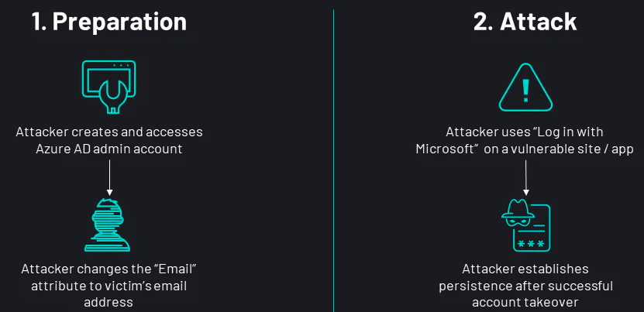The height and width of the screenshot is (312, 644).
Task: Click the masked attacker credentials icon
Action: point(526,227)
